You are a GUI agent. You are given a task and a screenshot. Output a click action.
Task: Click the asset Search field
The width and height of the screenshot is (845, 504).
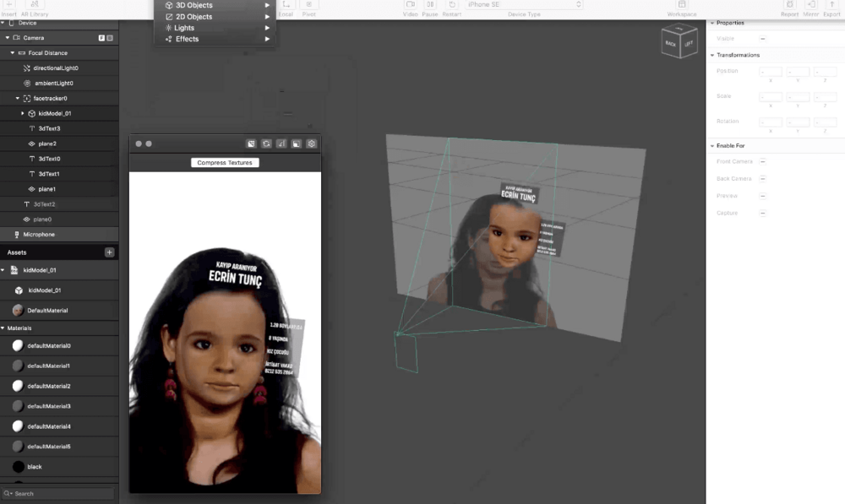(59, 493)
